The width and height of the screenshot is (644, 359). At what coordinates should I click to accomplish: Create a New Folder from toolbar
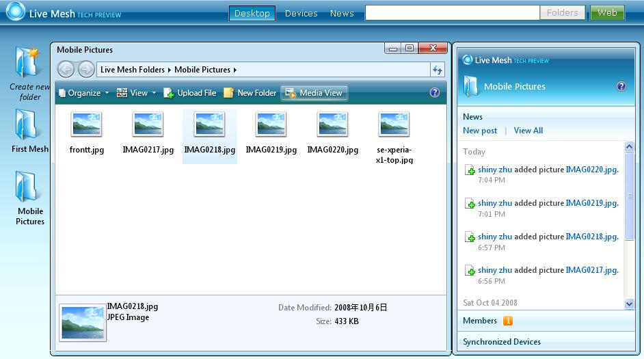(x=250, y=93)
